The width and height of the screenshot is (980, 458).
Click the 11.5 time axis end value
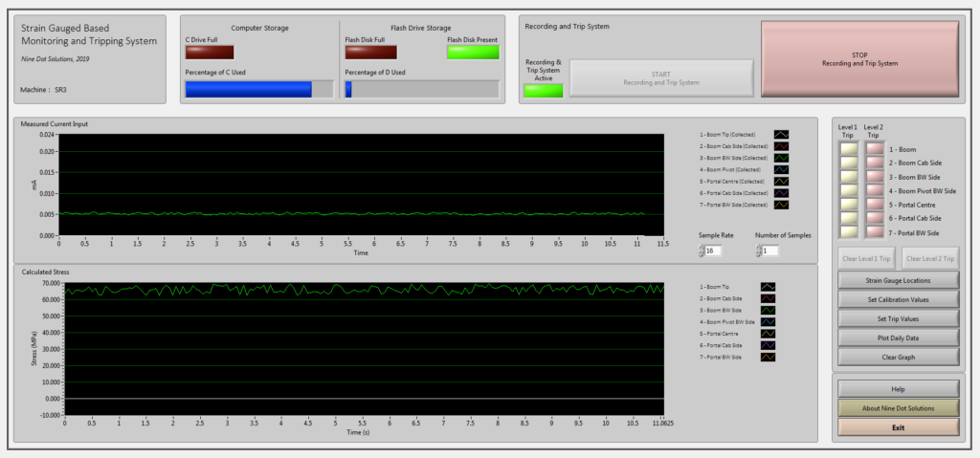point(662,245)
